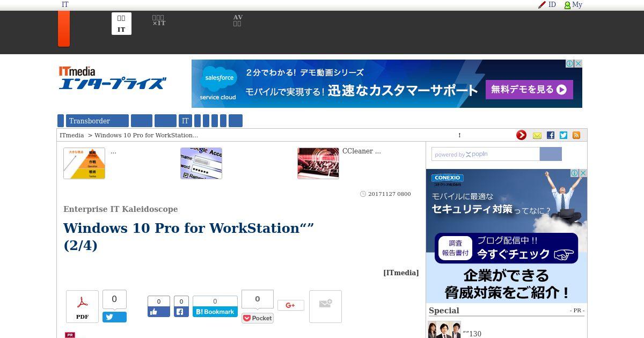Click the red arrow icon in breadcrumb bar

[521, 135]
